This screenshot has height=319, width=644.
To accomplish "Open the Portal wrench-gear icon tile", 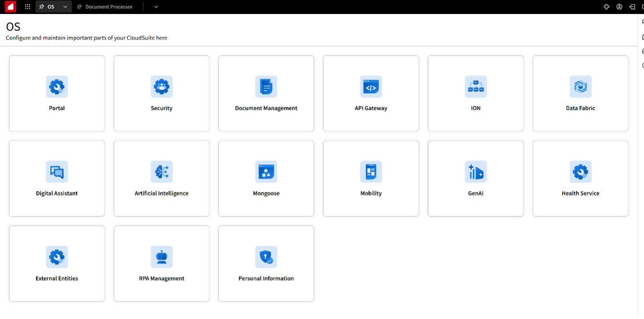I will (x=57, y=87).
